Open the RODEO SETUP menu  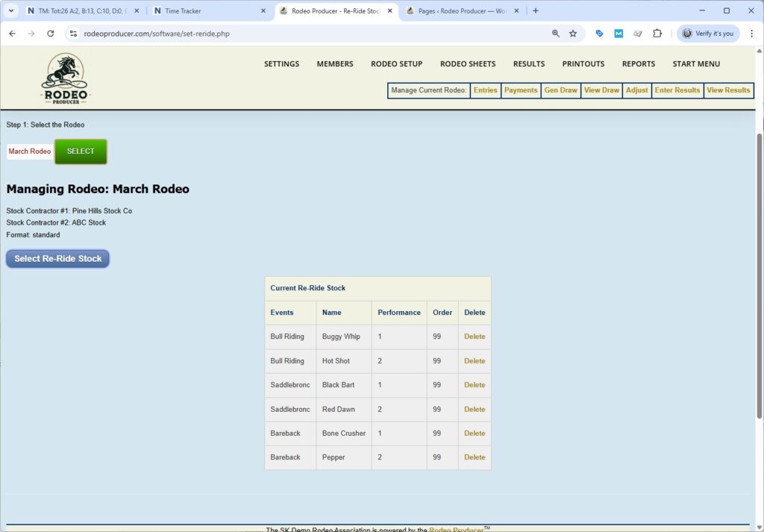pyautogui.click(x=396, y=64)
